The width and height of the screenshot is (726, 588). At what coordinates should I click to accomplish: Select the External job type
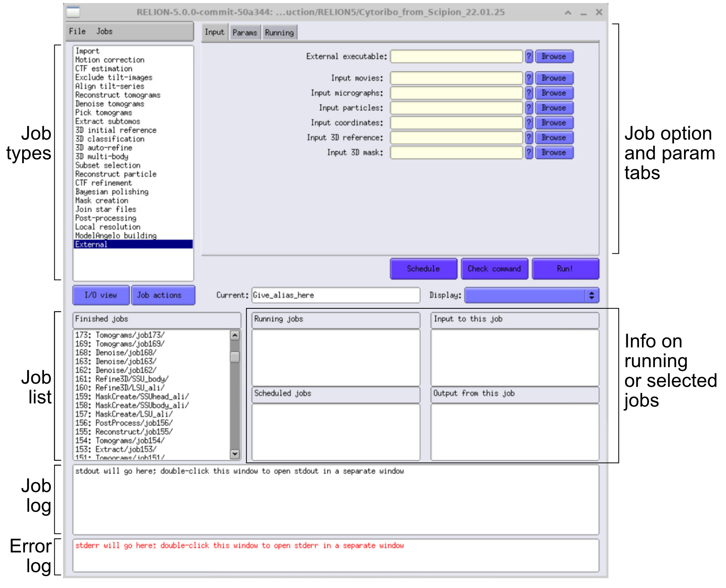tap(133, 245)
